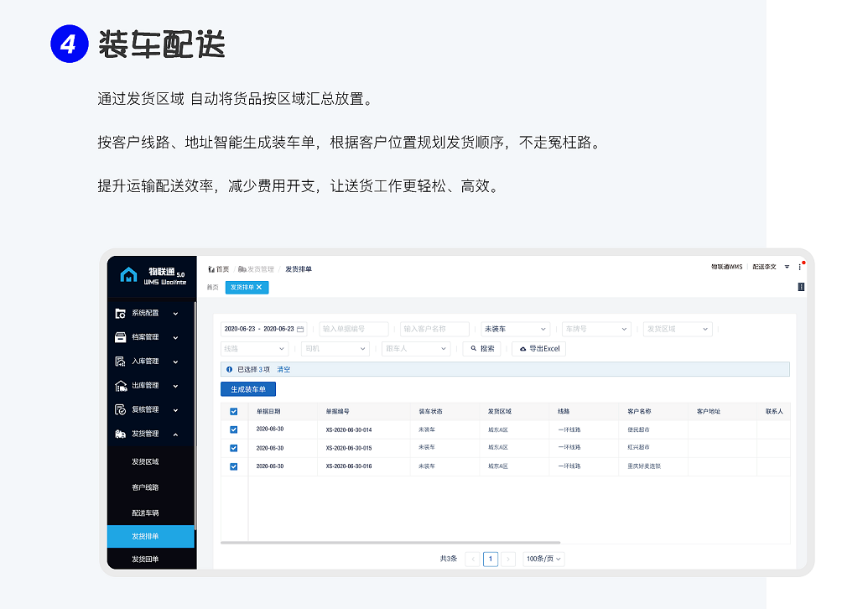The height and width of the screenshot is (609, 868).
Task: Click the 出库管理 warehouse truck icon
Action: [121, 386]
